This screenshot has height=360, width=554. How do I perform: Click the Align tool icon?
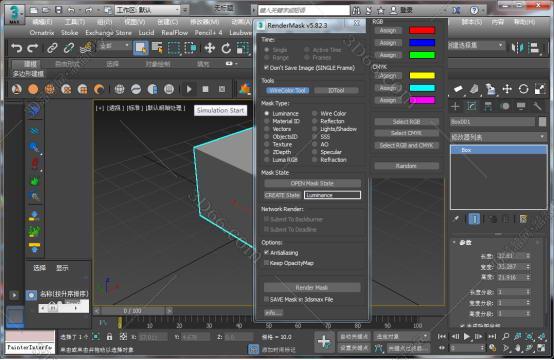[535, 48]
